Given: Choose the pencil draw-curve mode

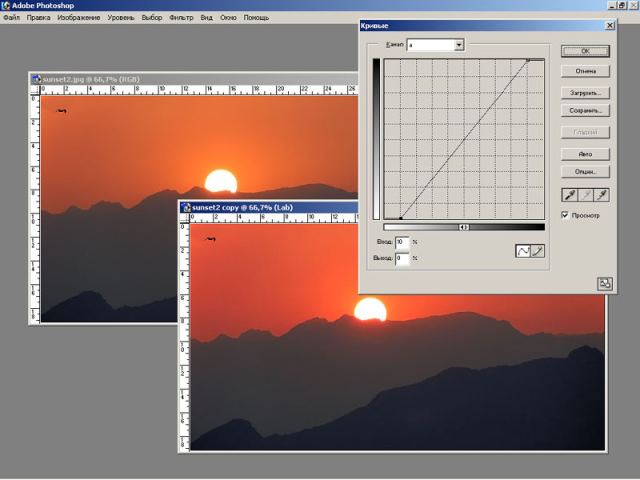Looking at the screenshot, I should [x=538, y=251].
